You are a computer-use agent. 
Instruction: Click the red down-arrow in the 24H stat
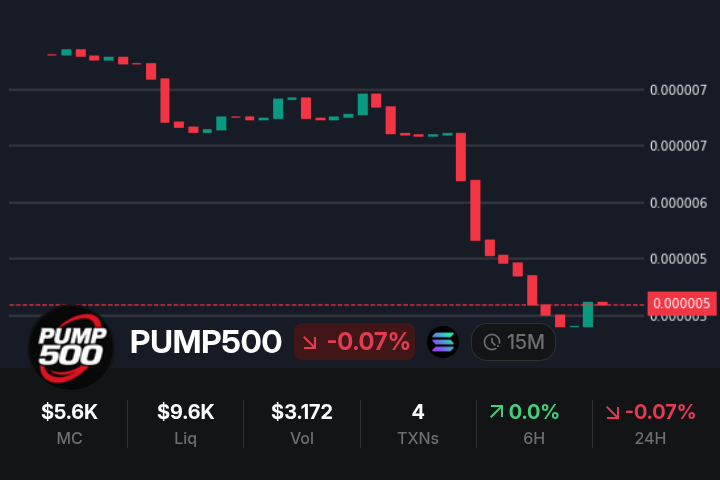[612, 412]
